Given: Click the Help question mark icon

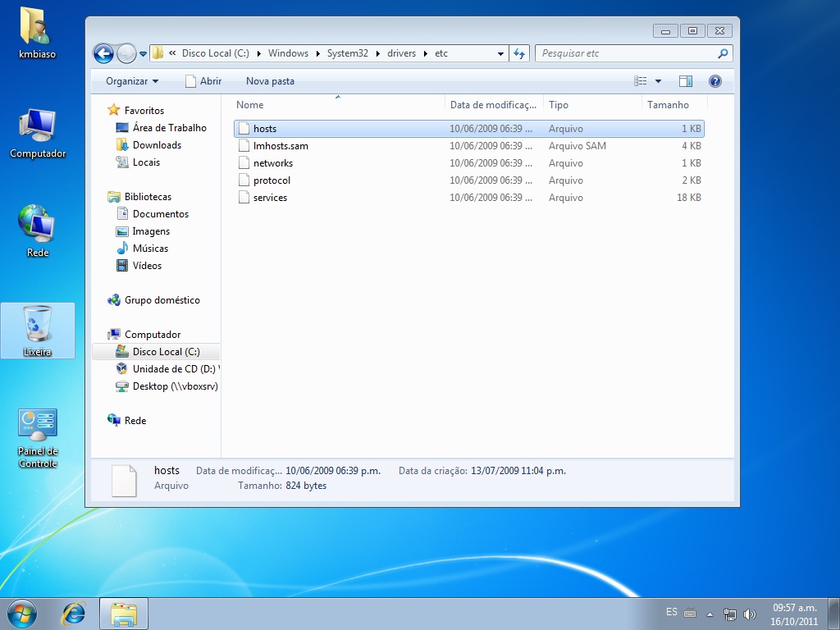Looking at the screenshot, I should (713, 80).
